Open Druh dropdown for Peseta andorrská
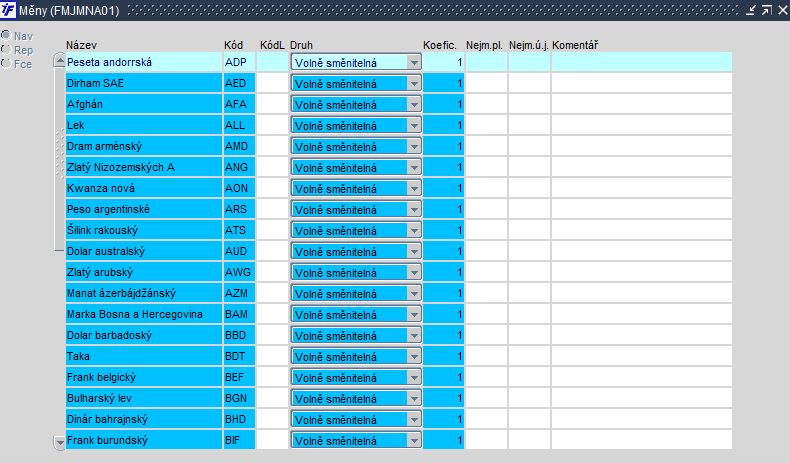The image size is (790, 463). point(414,62)
